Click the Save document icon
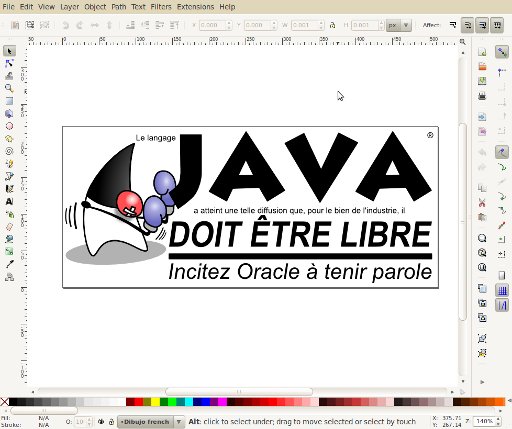Screen dimensions: 512x429 coord(482,81)
